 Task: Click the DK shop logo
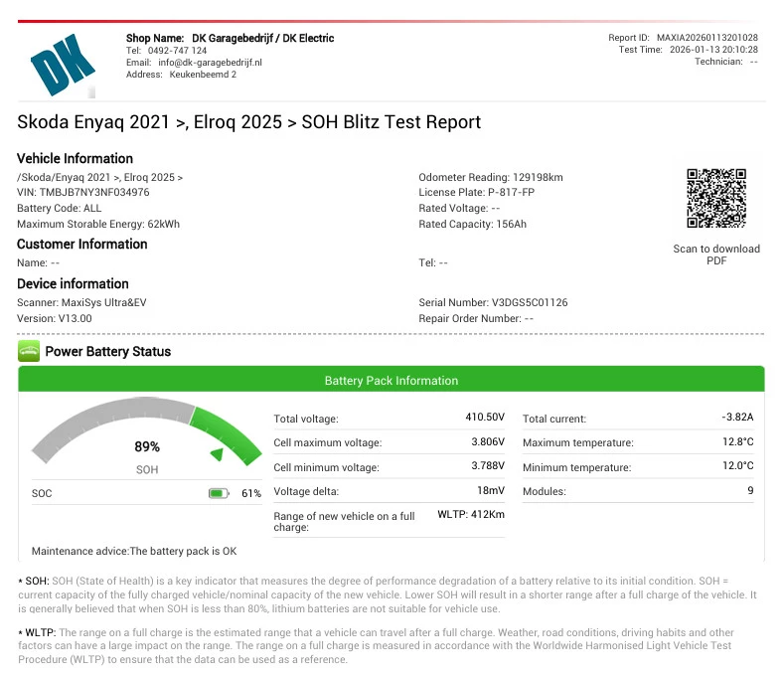[x=64, y=63]
